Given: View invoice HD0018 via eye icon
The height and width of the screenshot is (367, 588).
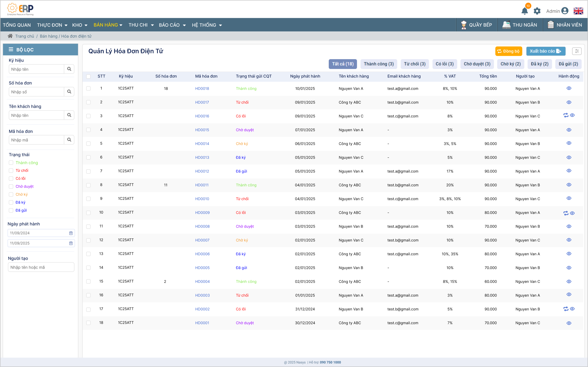Looking at the screenshot, I should [x=569, y=88].
